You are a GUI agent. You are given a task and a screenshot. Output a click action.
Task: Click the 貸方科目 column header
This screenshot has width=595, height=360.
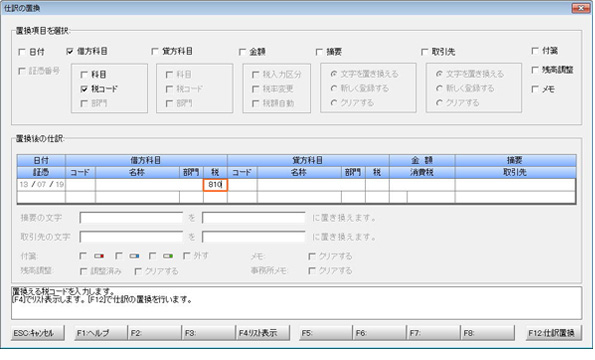(308, 160)
